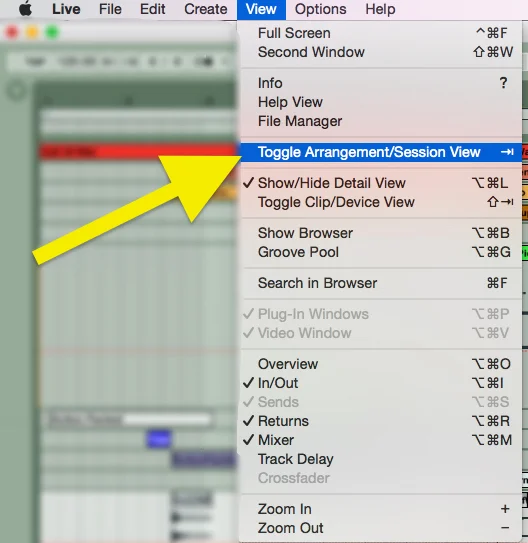The width and height of the screenshot is (528, 543).
Task: Toggle Track Delay display
Action: tap(381, 459)
